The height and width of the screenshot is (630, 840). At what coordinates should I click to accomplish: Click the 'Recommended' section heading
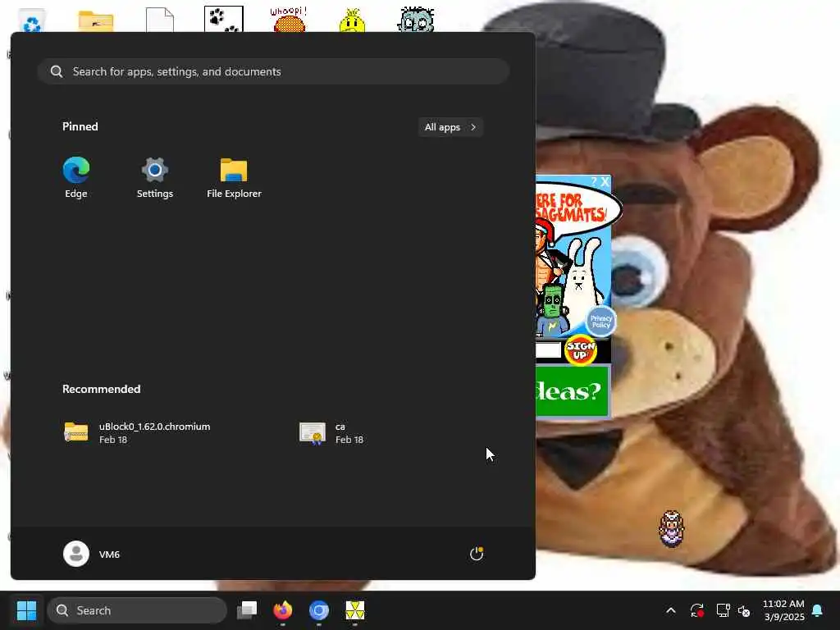(x=101, y=389)
